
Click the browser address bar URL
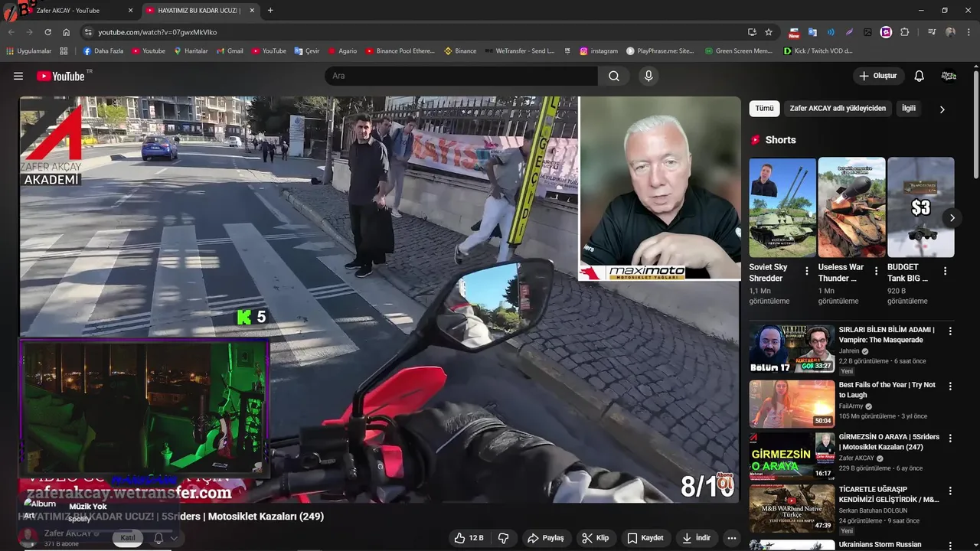pos(157,32)
